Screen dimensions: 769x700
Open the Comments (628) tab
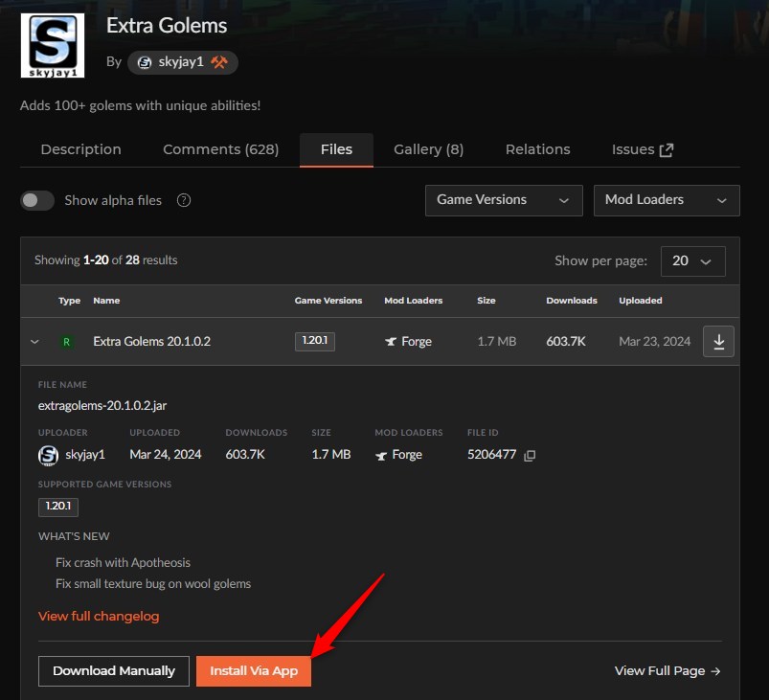point(220,149)
